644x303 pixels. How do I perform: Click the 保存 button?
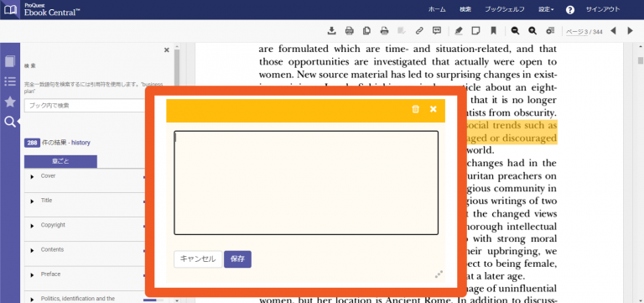pos(237,259)
